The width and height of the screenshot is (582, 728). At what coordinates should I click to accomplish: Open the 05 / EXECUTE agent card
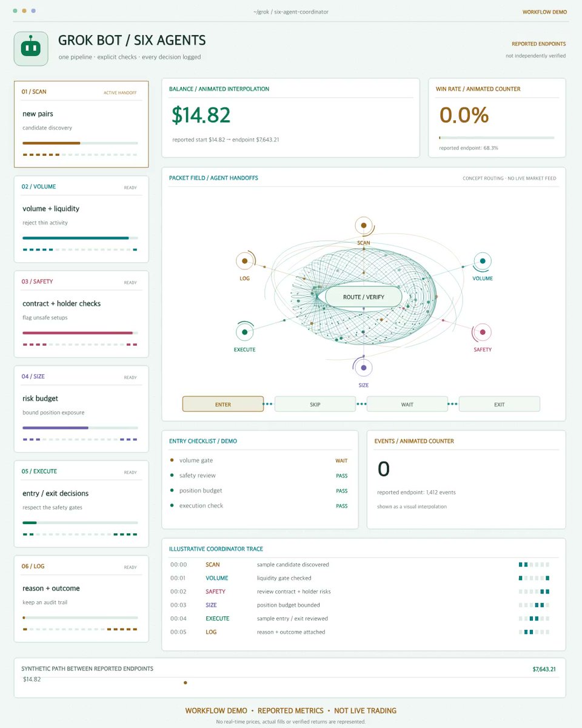(x=81, y=504)
